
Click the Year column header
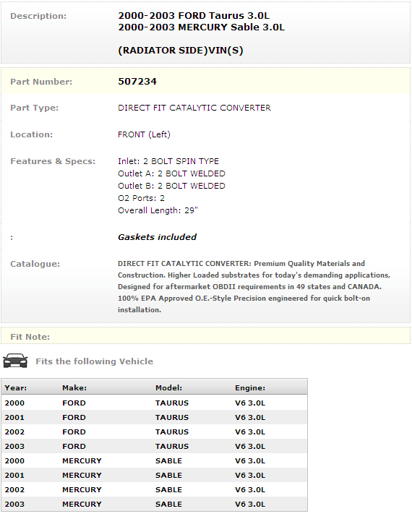tap(16, 388)
